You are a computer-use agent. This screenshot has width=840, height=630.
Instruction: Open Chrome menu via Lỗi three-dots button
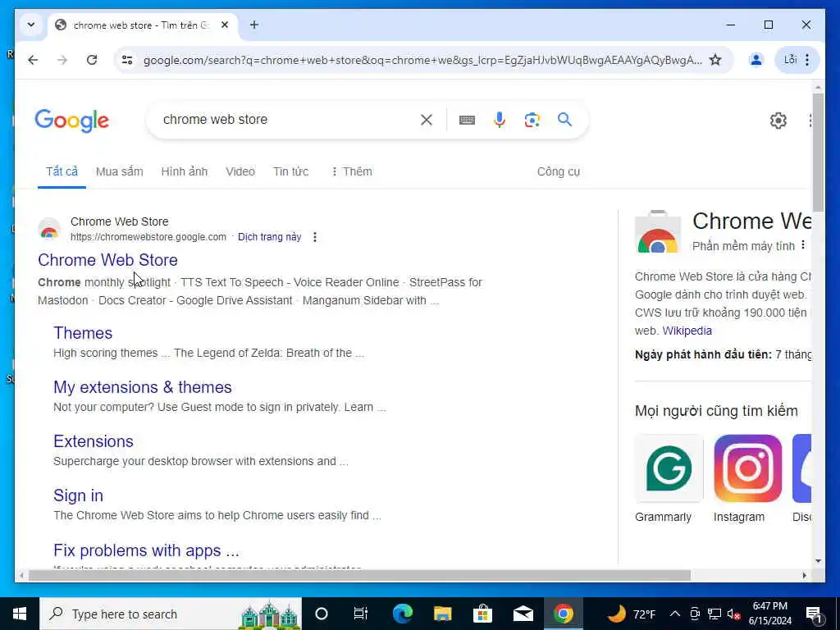point(797,60)
